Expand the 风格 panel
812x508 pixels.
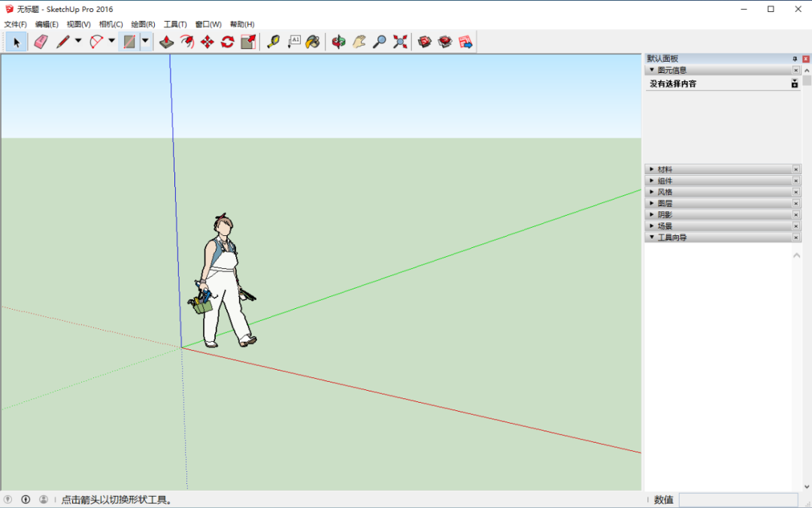click(651, 192)
